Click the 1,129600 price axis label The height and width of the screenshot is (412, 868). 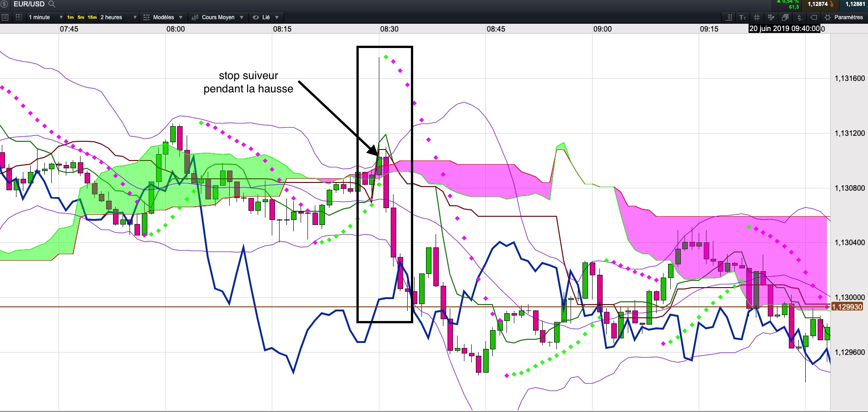pyautogui.click(x=850, y=352)
